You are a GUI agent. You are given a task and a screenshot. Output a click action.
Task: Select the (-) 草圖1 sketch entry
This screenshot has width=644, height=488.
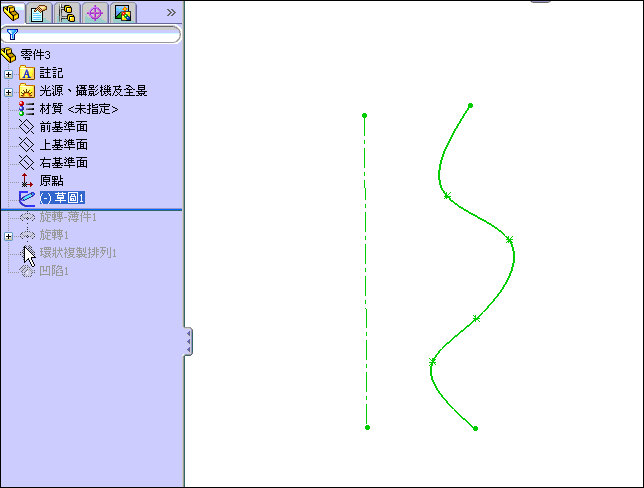(62, 198)
